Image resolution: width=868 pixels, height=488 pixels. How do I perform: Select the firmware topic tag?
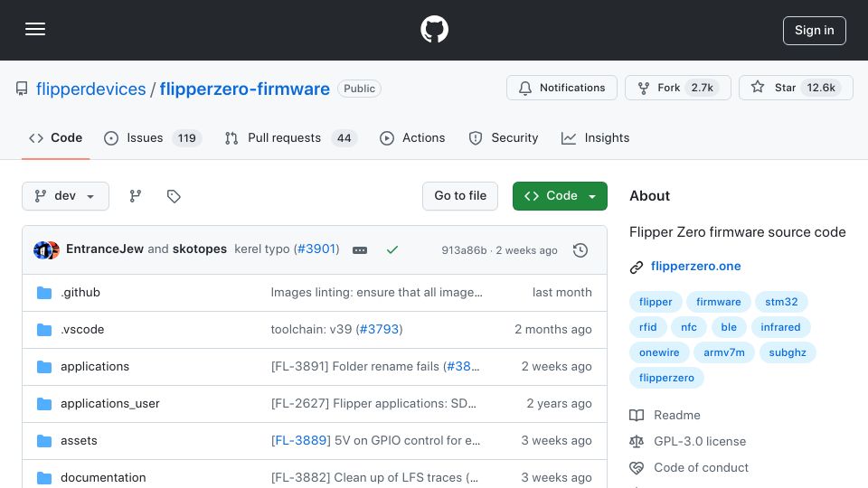(719, 302)
